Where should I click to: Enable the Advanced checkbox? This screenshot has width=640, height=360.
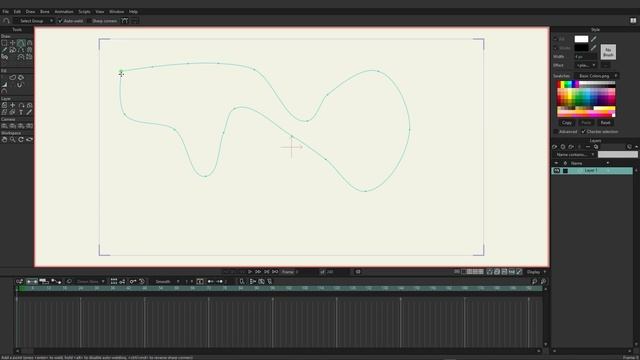(x=556, y=132)
